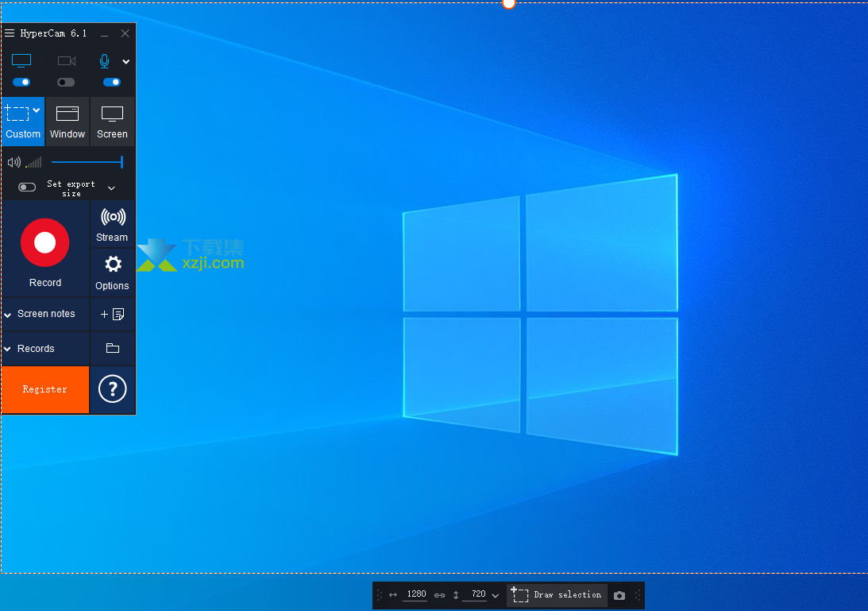
Task: Mute the system sound speaker icon
Action: tap(14, 162)
